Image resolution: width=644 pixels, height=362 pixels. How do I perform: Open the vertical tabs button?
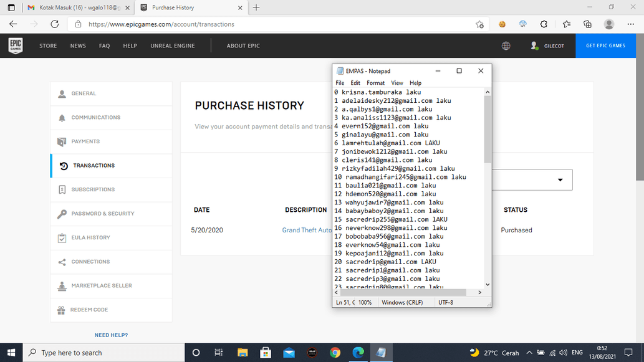[x=11, y=7]
